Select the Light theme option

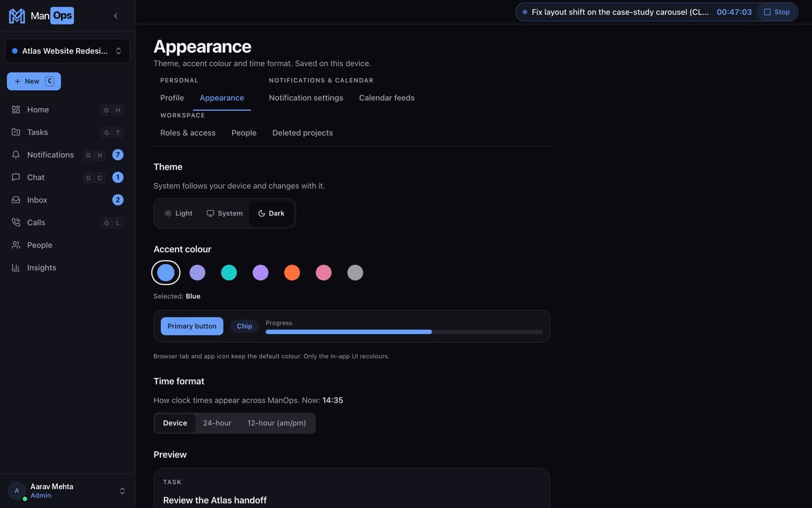click(x=178, y=213)
